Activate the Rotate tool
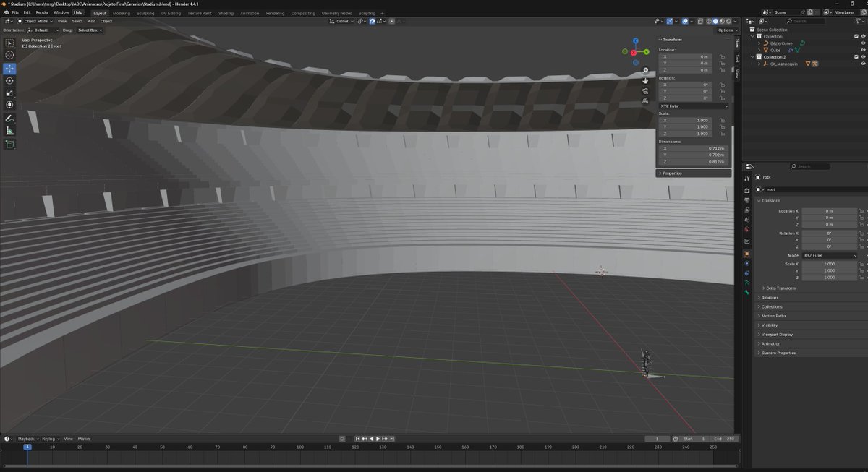 [9, 81]
